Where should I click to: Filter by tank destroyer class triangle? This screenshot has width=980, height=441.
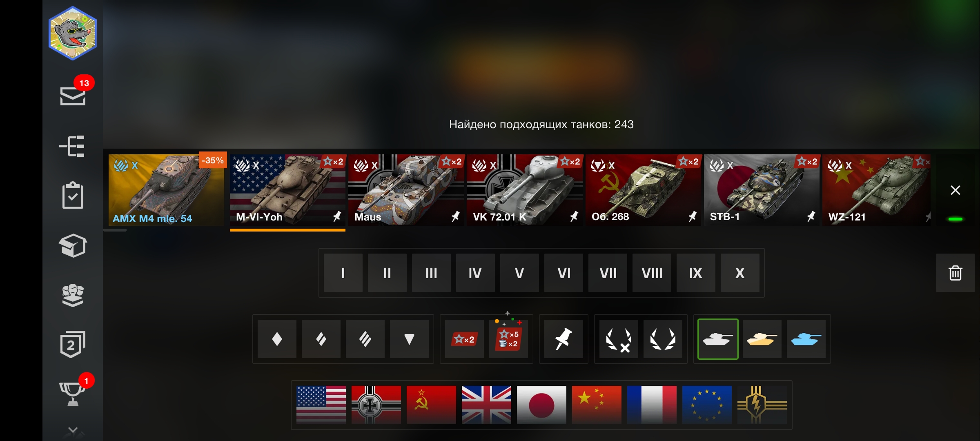(409, 339)
